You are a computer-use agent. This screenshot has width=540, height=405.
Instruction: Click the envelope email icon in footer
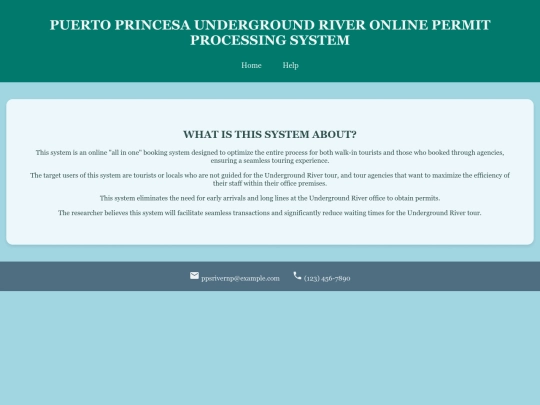194,276
